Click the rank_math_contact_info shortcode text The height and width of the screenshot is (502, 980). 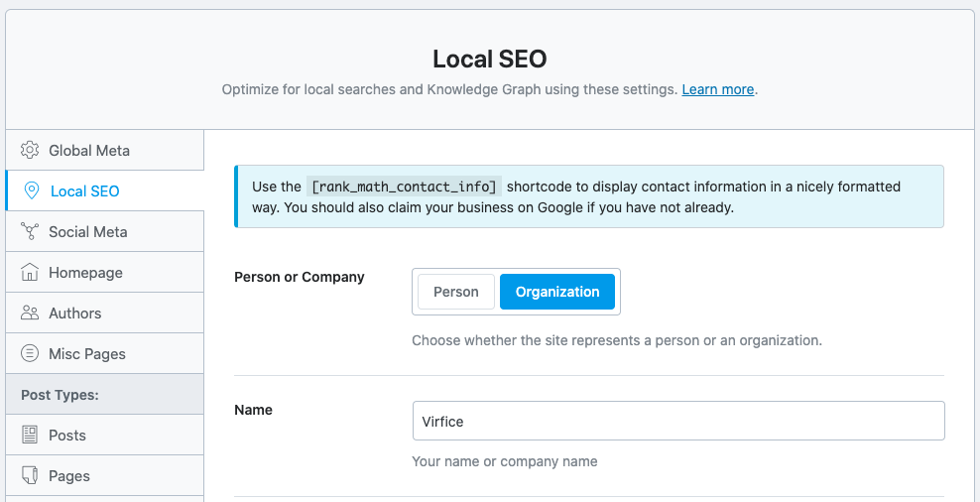[404, 187]
